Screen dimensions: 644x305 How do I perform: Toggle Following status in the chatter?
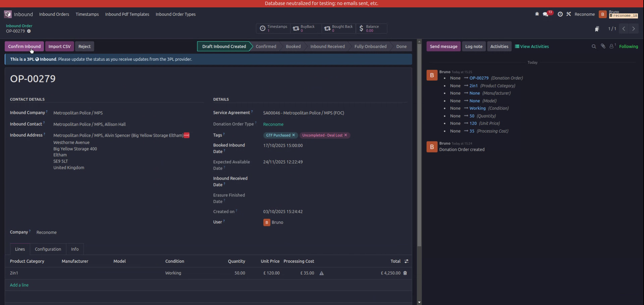click(x=629, y=46)
